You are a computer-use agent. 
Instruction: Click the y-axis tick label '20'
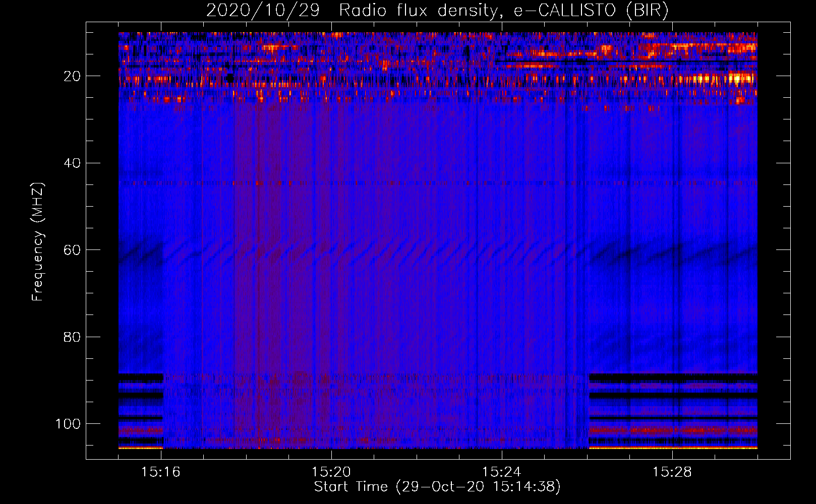click(x=72, y=76)
